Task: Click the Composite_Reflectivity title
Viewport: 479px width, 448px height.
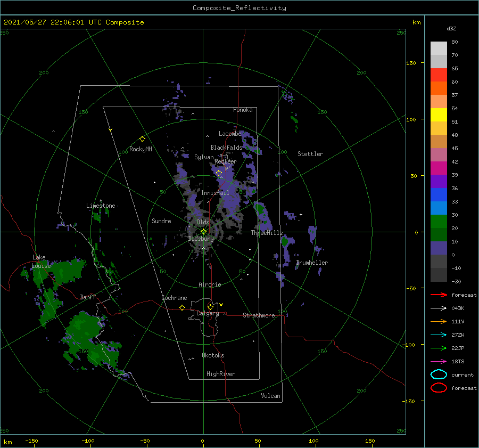Action: coord(240,8)
